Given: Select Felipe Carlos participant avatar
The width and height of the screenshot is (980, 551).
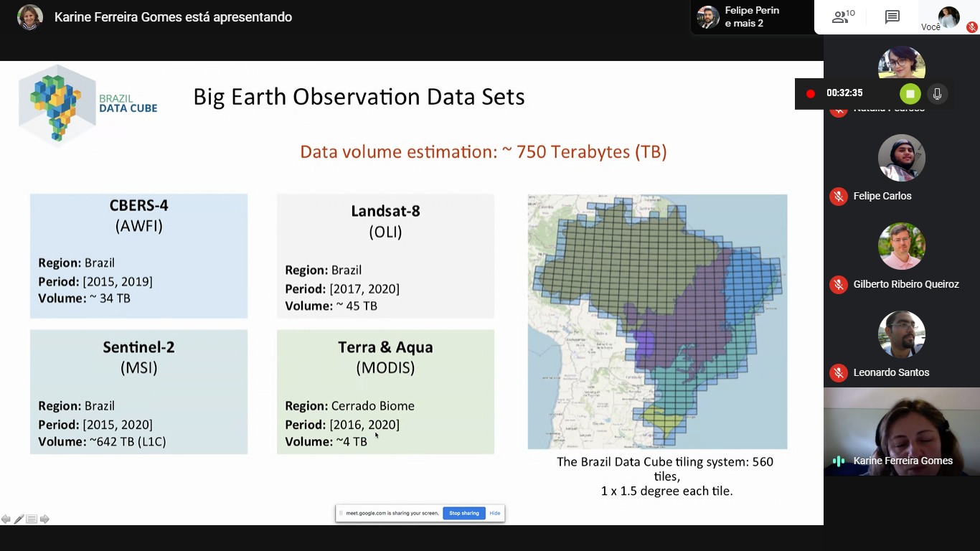Looking at the screenshot, I should click(x=902, y=158).
